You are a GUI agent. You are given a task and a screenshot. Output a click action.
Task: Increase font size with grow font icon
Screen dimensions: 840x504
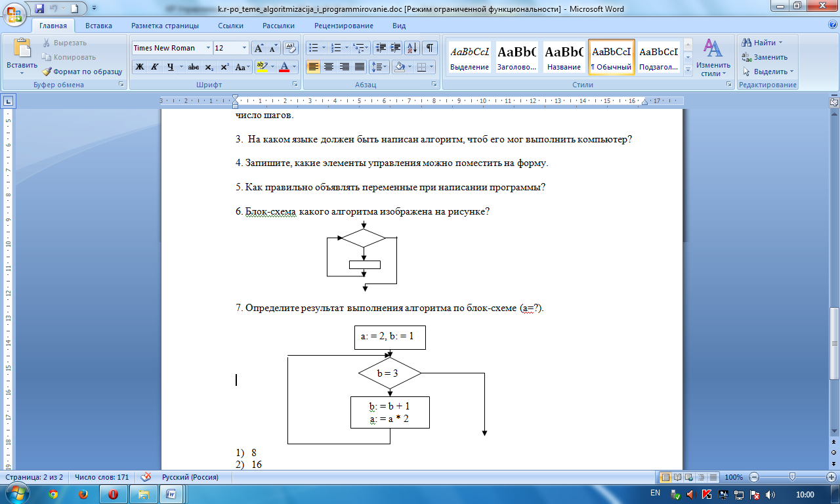click(259, 48)
